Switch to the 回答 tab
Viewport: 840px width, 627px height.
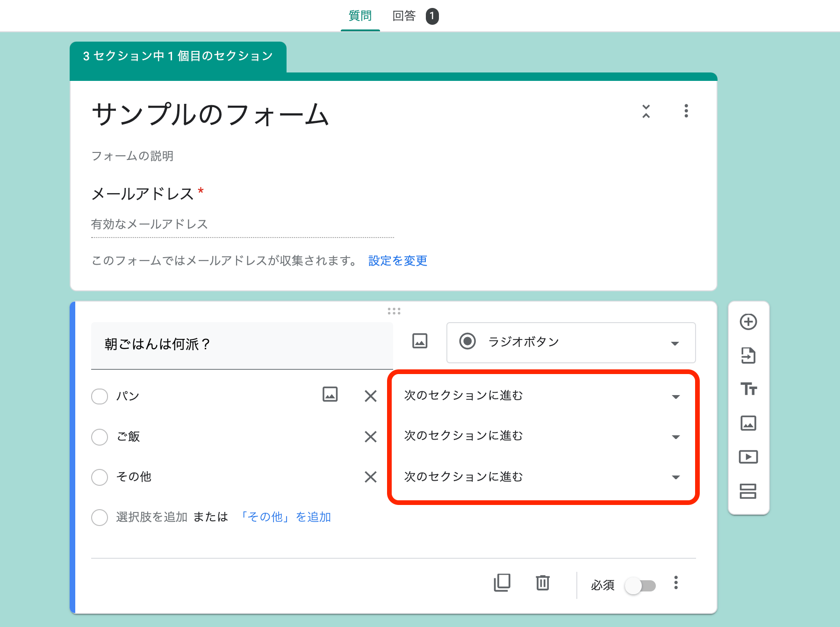point(405,15)
